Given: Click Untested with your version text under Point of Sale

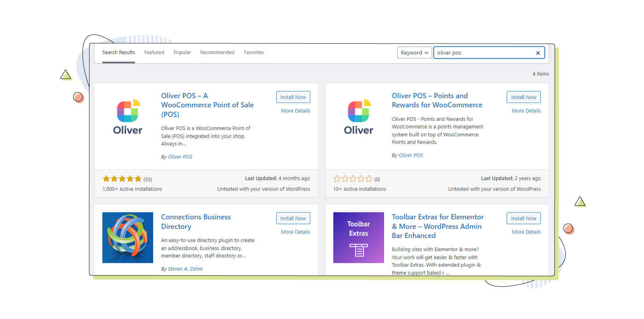Looking at the screenshot, I should (263, 189).
